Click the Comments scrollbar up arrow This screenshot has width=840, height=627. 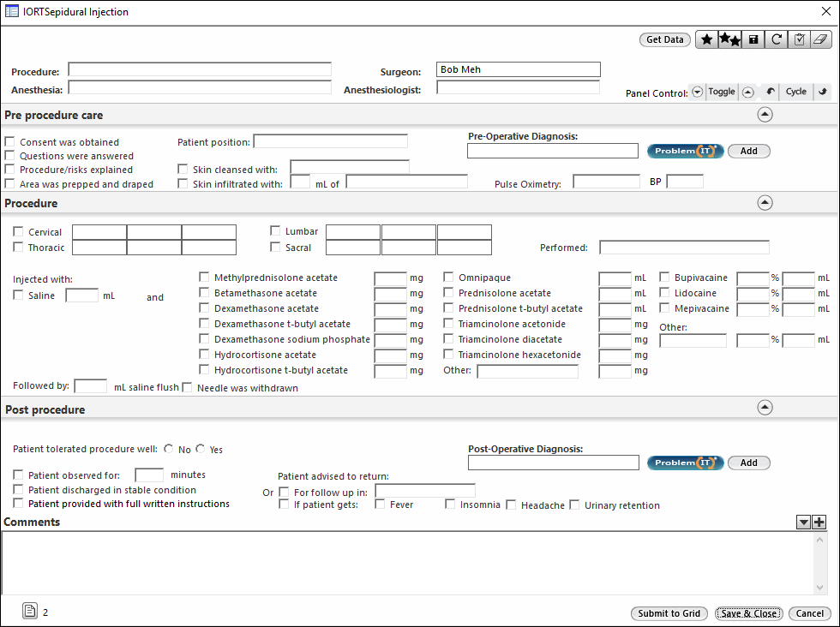[x=819, y=540]
